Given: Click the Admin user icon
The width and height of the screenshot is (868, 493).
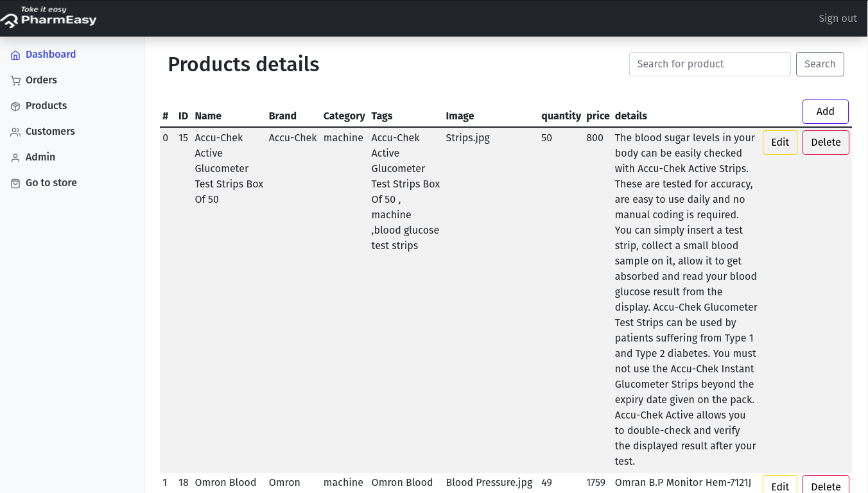Looking at the screenshot, I should pyautogui.click(x=15, y=158).
